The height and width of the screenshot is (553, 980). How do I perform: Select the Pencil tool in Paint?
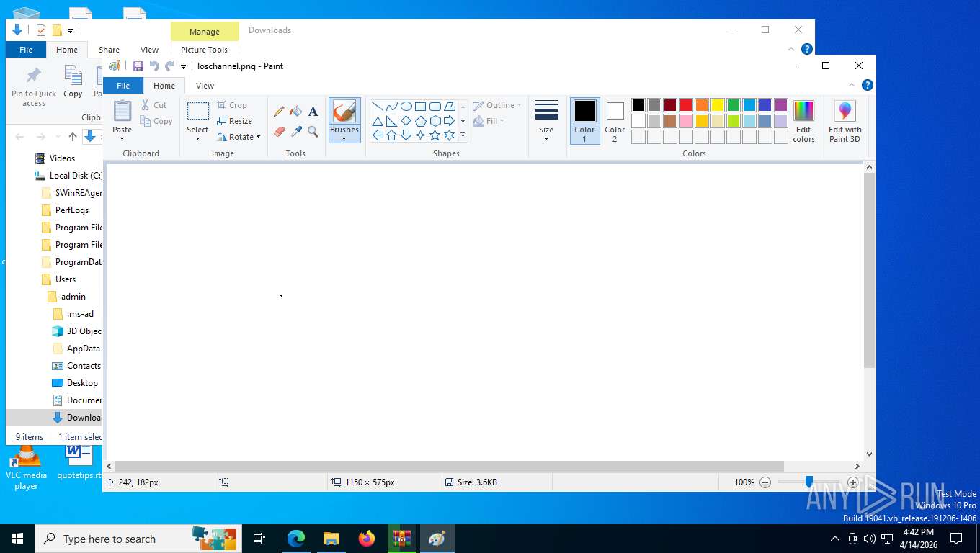pos(279,111)
